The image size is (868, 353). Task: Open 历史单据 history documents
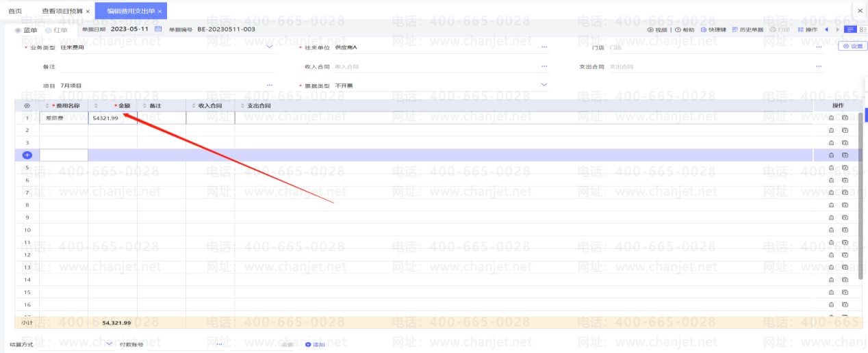[x=748, y=29]
